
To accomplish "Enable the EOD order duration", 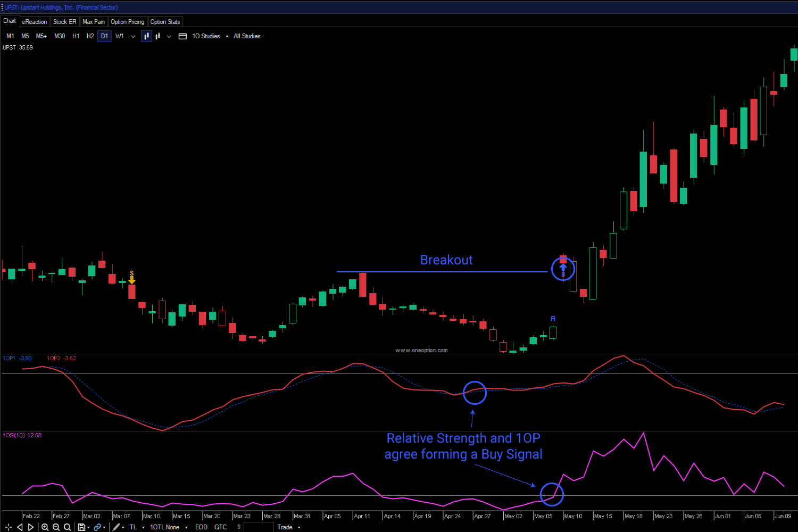I will point(201,527).
